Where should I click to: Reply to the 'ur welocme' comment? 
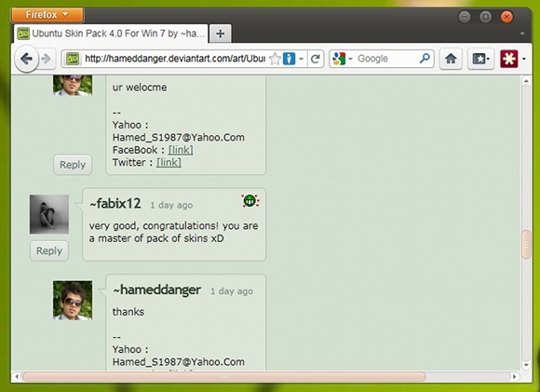pos(73,165)
